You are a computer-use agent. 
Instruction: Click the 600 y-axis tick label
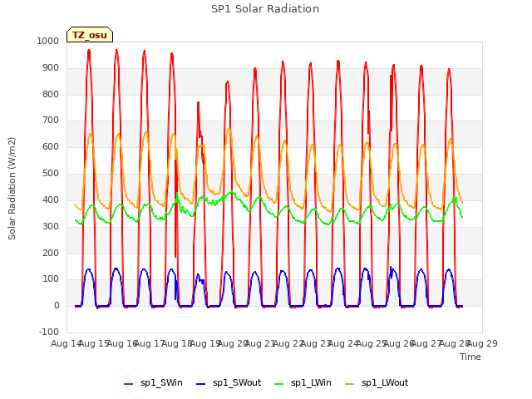(51, 147)
